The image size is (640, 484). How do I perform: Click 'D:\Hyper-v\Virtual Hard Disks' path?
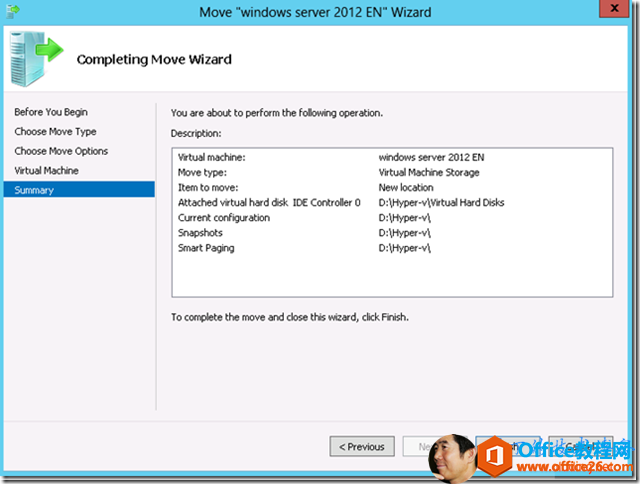click(x=441, y=203)
